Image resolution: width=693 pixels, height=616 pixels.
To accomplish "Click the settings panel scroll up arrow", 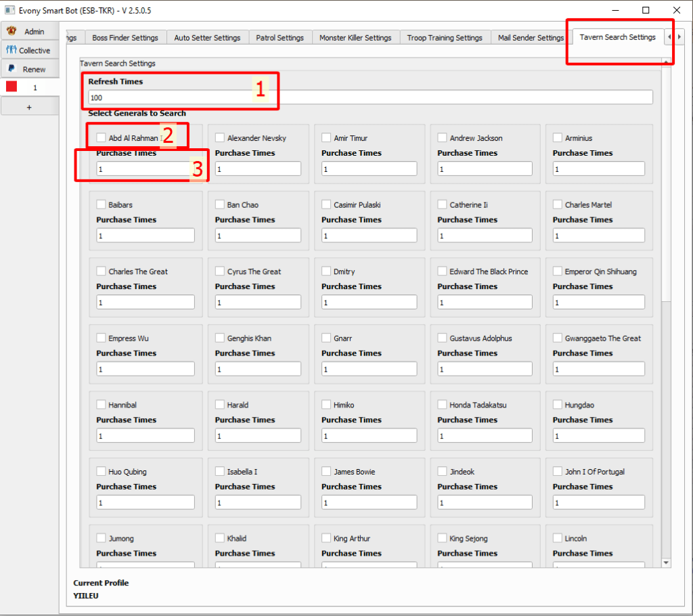I will [x=666, y=62].
